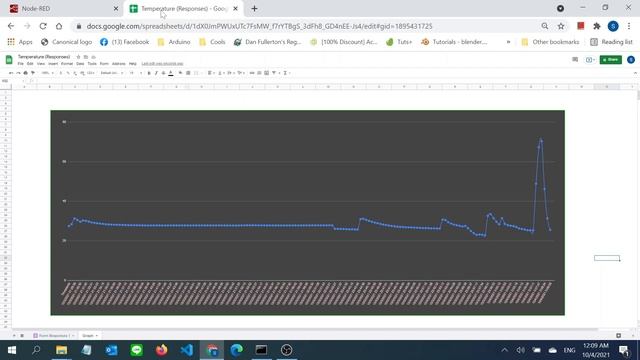Open the horizontal align dropdown
Screen dimensions: 640x360
(x=210, y=73)
